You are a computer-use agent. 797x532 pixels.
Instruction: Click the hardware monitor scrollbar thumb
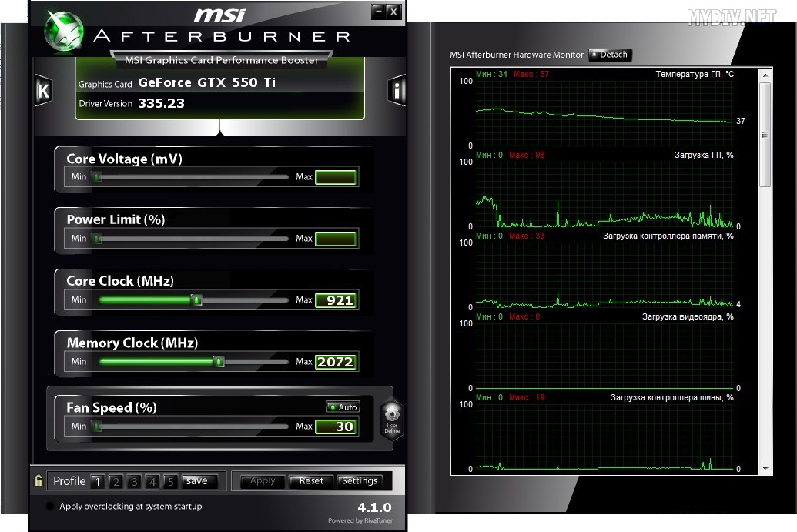(765, 135)
